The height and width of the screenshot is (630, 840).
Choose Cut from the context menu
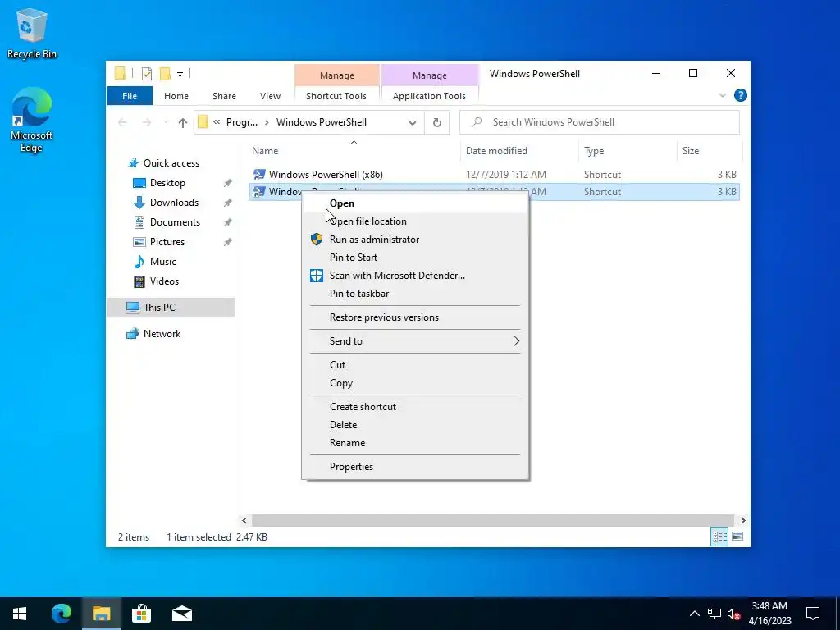415,365
